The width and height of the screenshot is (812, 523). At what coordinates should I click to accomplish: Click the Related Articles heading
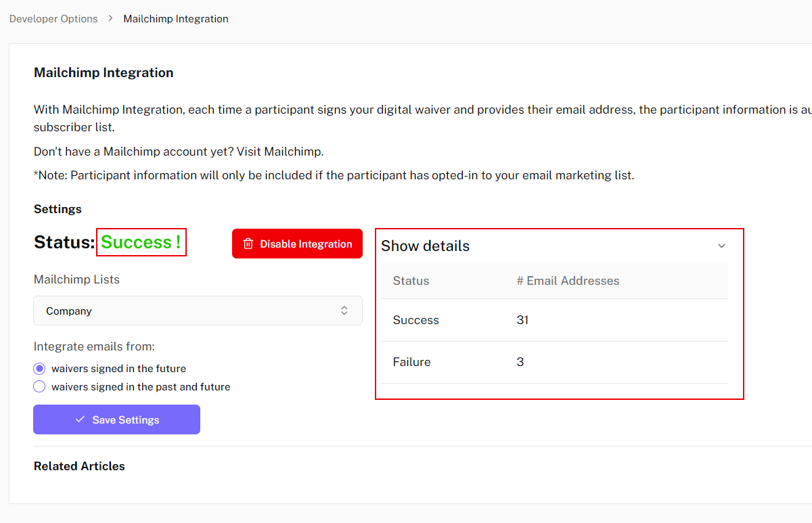pyautogui.click(x=79, y=466)
